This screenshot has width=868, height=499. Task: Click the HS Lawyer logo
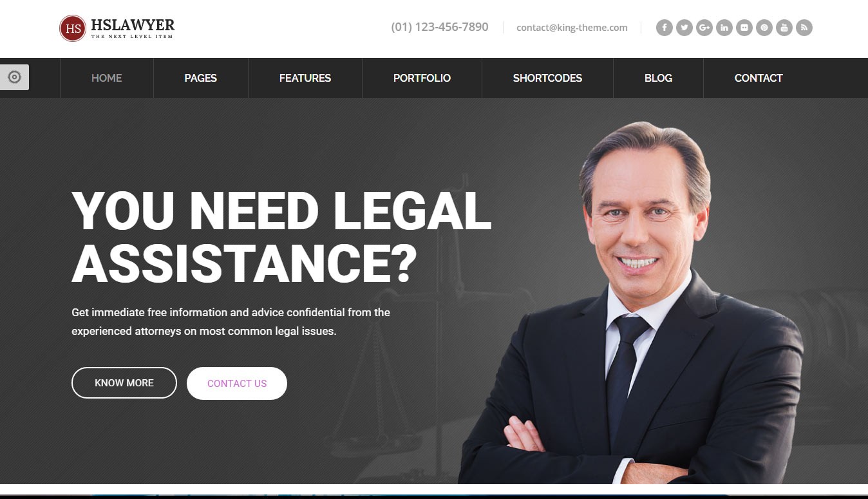pos(117,28)
